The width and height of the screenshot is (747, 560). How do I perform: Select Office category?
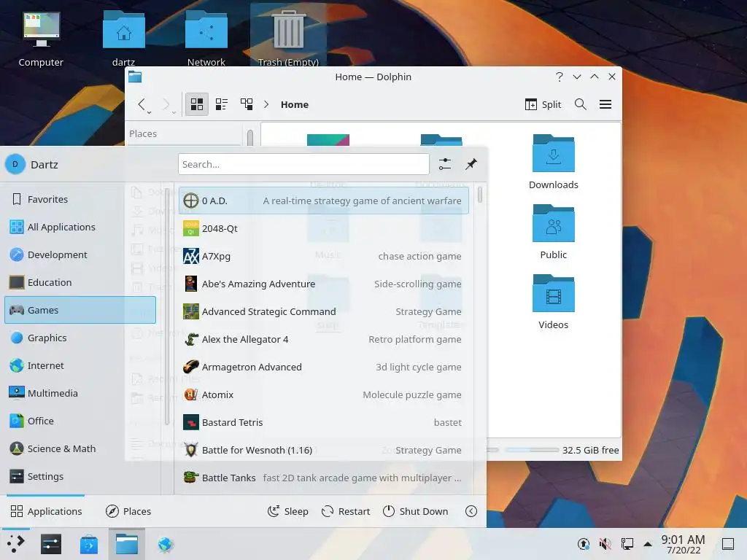click(x=80, y=421)
